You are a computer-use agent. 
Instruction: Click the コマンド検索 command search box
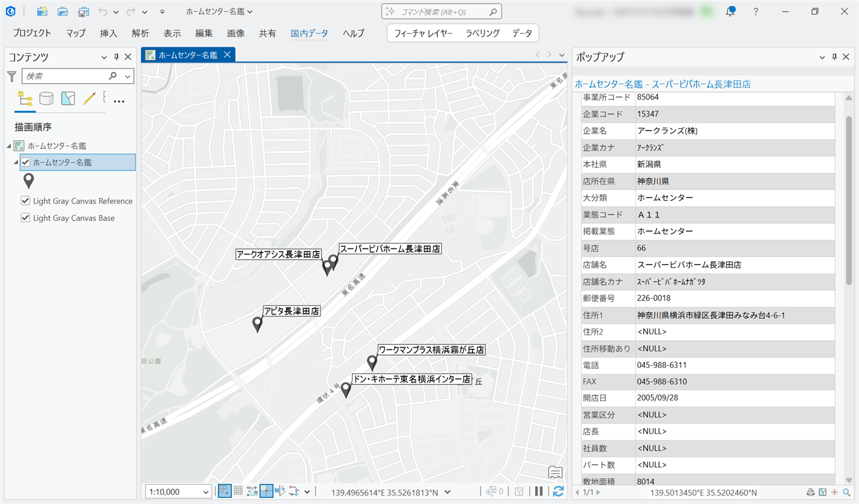(442, 12)
